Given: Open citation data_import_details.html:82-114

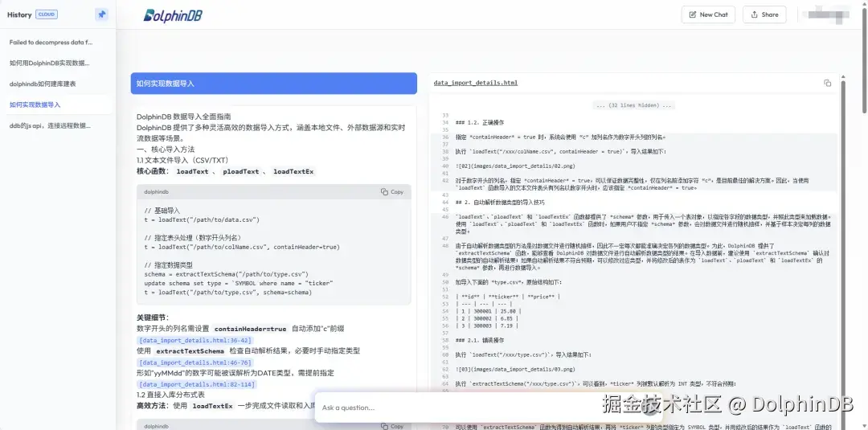Looking at the screenshot, I should click(x=197, y=384).
